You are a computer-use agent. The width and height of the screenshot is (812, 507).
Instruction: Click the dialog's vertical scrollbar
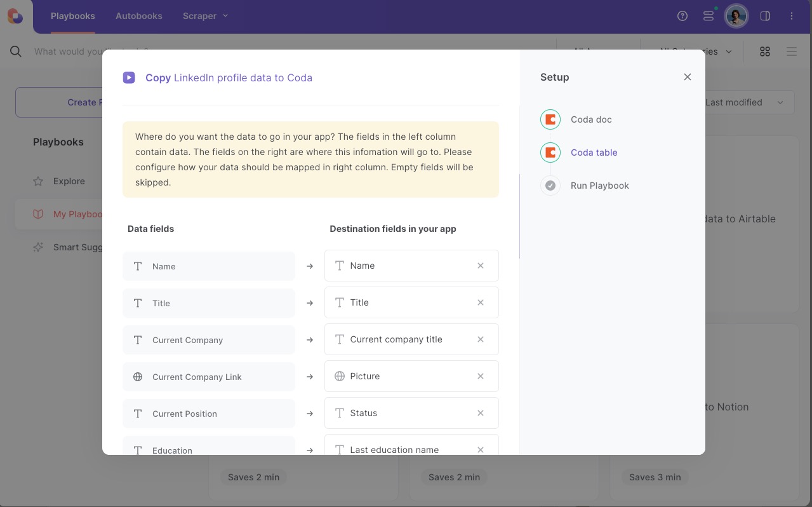519,216
